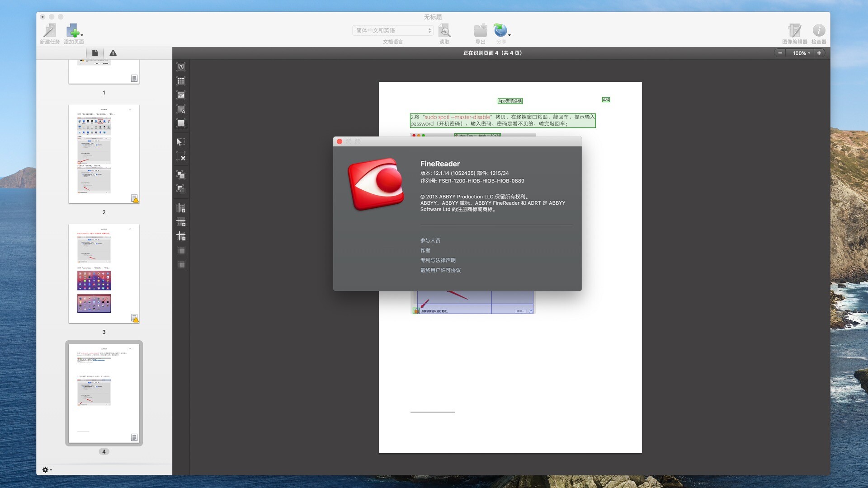Select page 1 thumbnail
Screen dimensions: 868x488
tap(104, 71)
